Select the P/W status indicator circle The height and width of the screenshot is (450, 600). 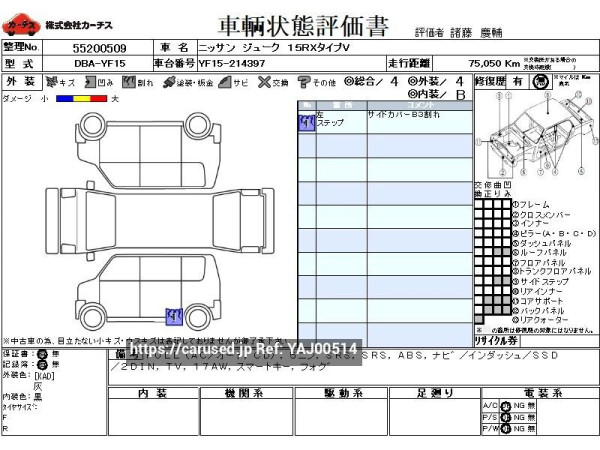click(x=505, y=428)
